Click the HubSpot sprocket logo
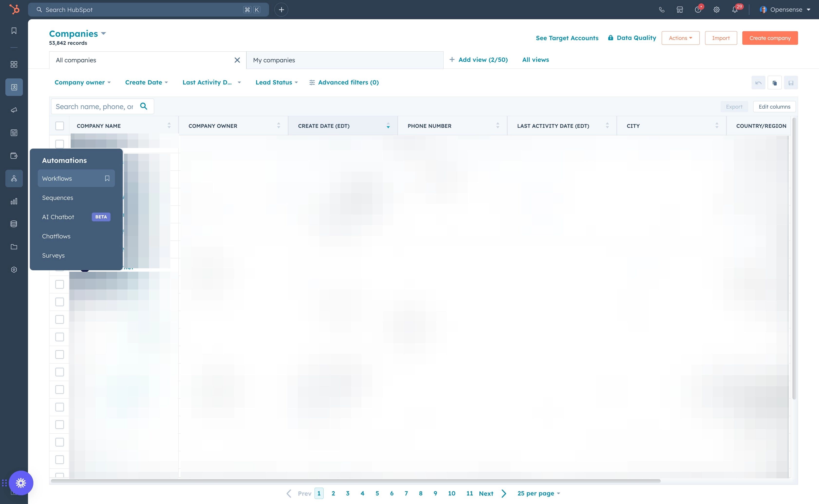Screen dimensions: 819x504 pos(14,9)
